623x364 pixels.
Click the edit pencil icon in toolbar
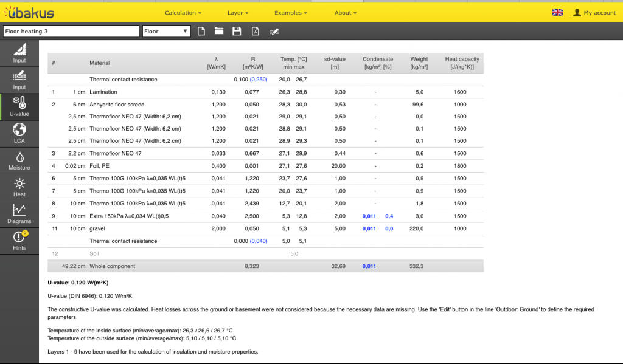pos(274,31)
